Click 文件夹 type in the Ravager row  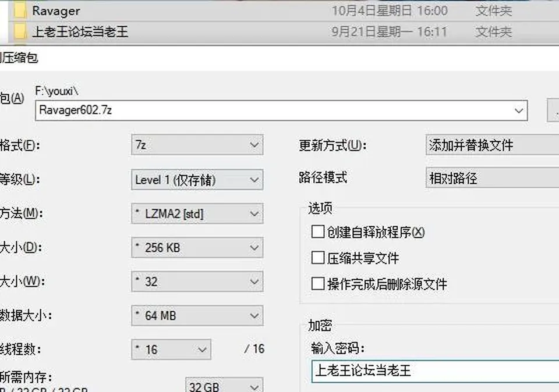[x=494, y=11]
